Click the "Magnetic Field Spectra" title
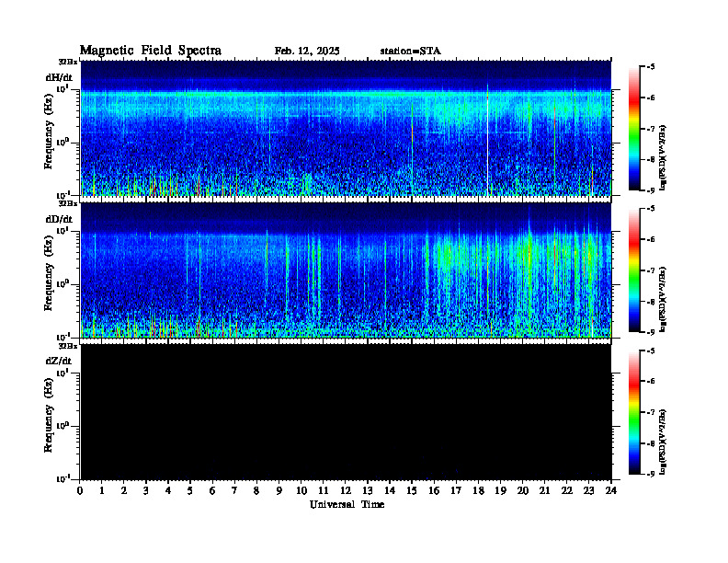This screenshot has width=728, height=563. 151,51
